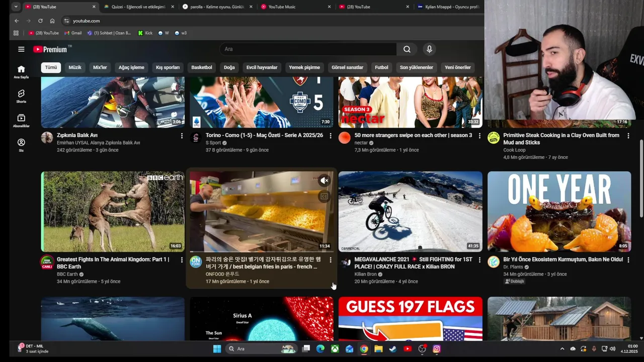Image resolution: width=644 pixels, height=362 pixels.
Task: Switch to the parolla browser tab
Action: tap(218, 7)
